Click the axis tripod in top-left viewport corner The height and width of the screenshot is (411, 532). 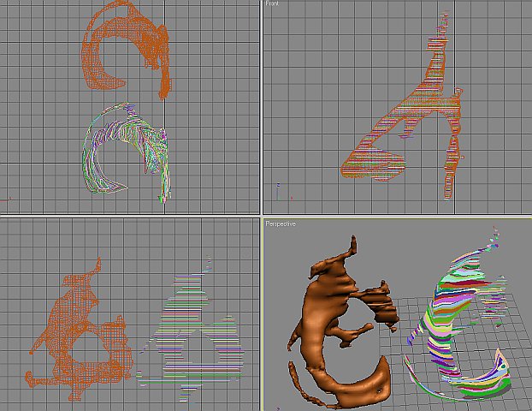[x=8, y=200]
